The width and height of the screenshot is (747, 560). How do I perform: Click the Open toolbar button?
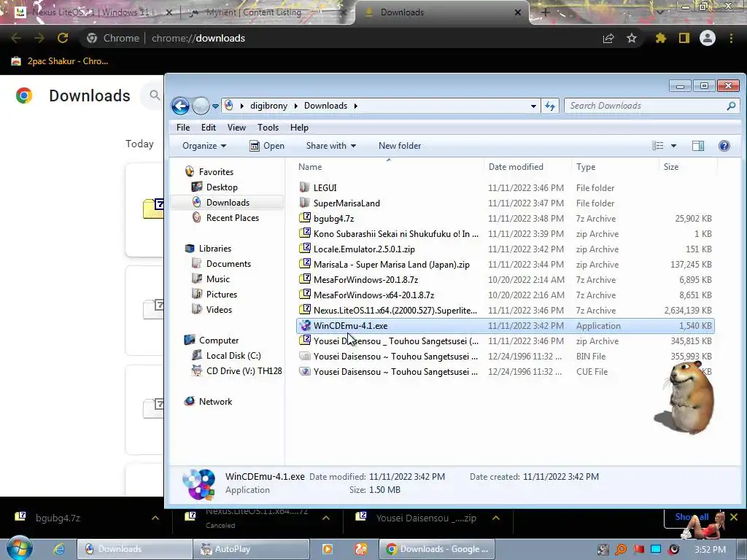267,146
